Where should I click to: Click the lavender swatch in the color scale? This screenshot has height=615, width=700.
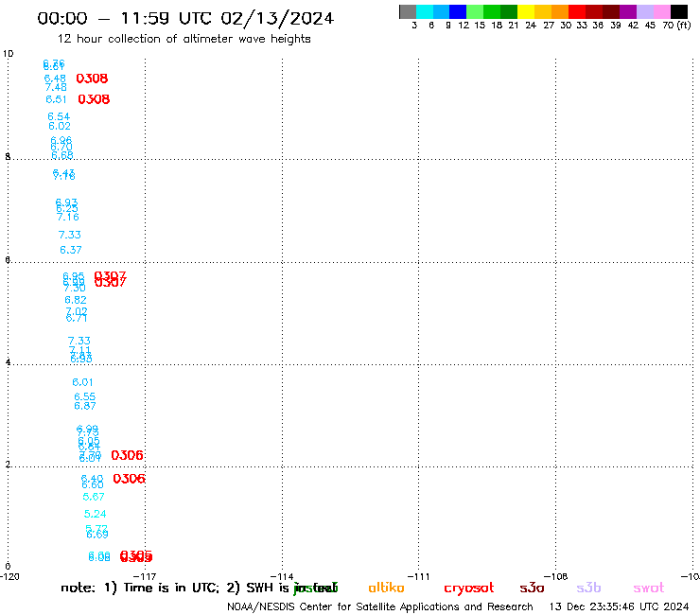[644, 11]
